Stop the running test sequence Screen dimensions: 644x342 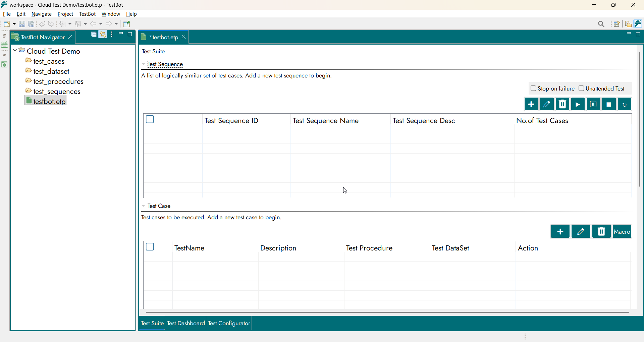click(609, 104)
